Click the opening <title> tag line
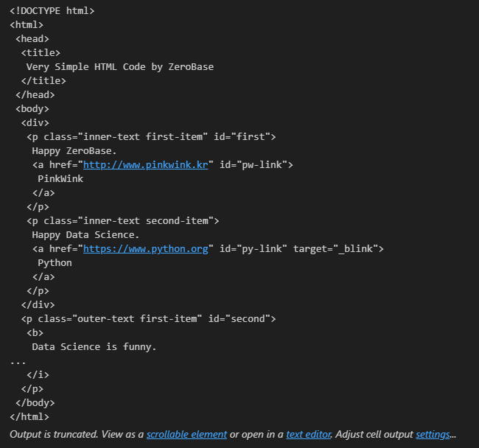 [x=41, y=53]
